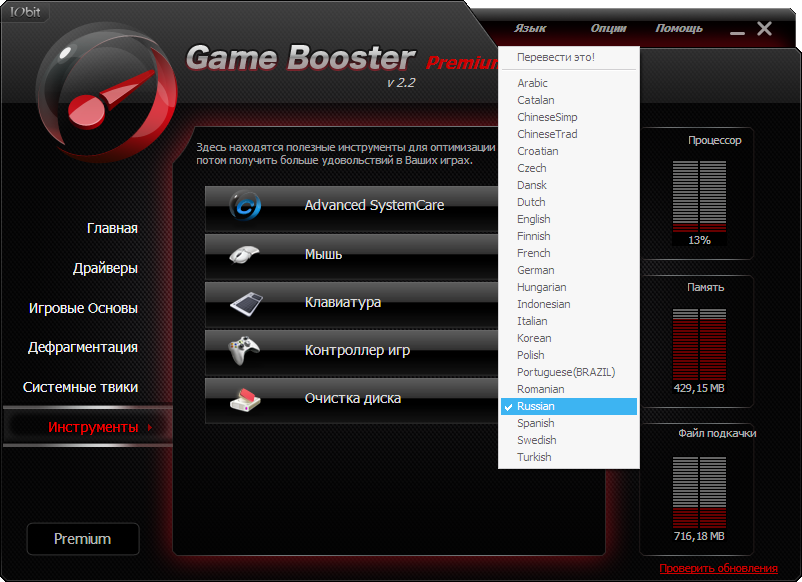Select Italian language
Screen dimensions: 802x582
click(x=569, y=321)
